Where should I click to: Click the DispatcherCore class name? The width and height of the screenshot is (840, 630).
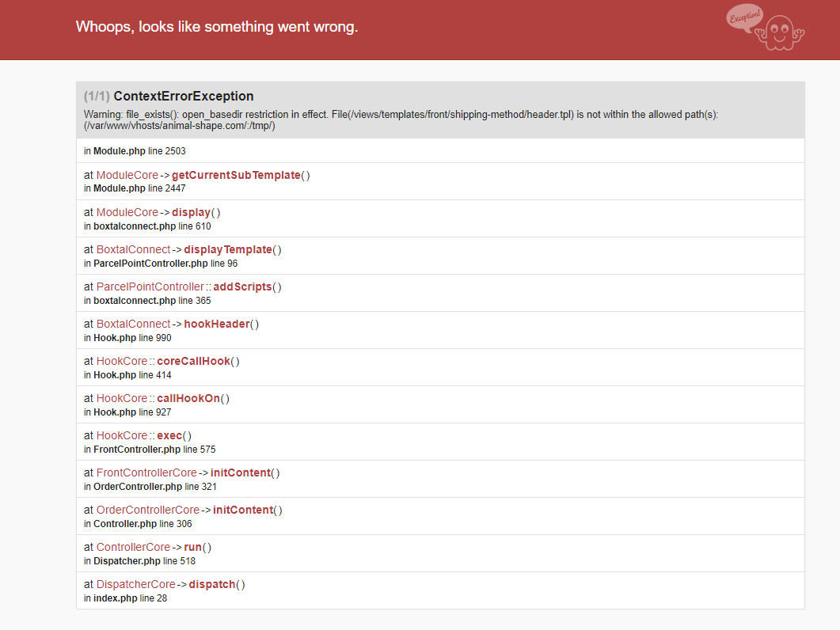136,584
